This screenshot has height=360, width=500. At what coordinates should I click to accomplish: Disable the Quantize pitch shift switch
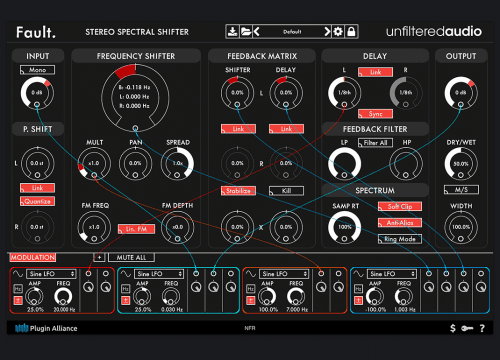(37, 201)
